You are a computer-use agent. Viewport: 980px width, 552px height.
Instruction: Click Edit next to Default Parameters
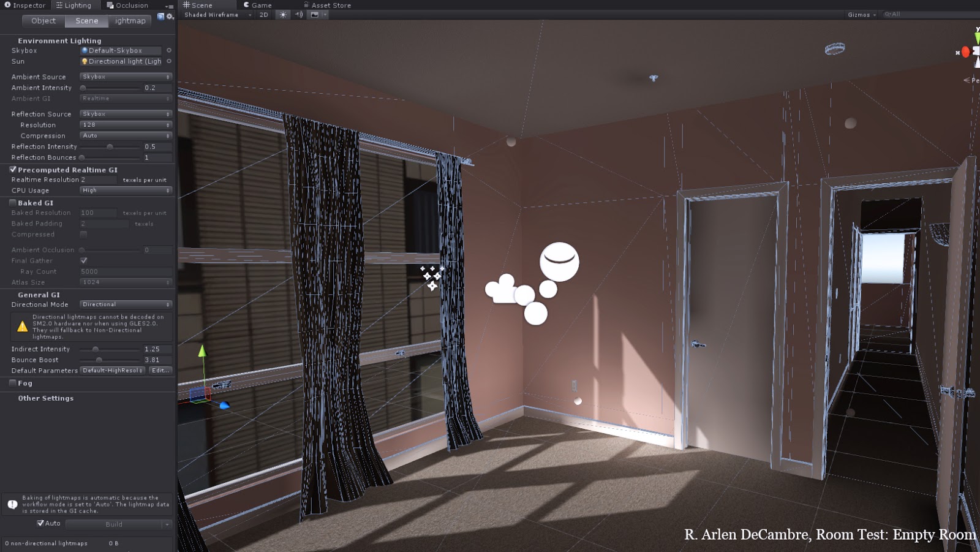[160, 370]
